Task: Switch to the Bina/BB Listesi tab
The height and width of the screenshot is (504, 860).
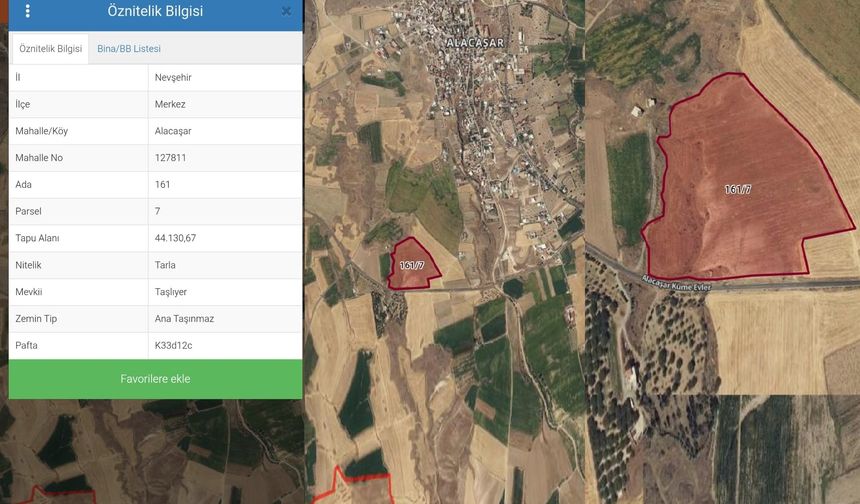Action: click(x=129, y=49)
